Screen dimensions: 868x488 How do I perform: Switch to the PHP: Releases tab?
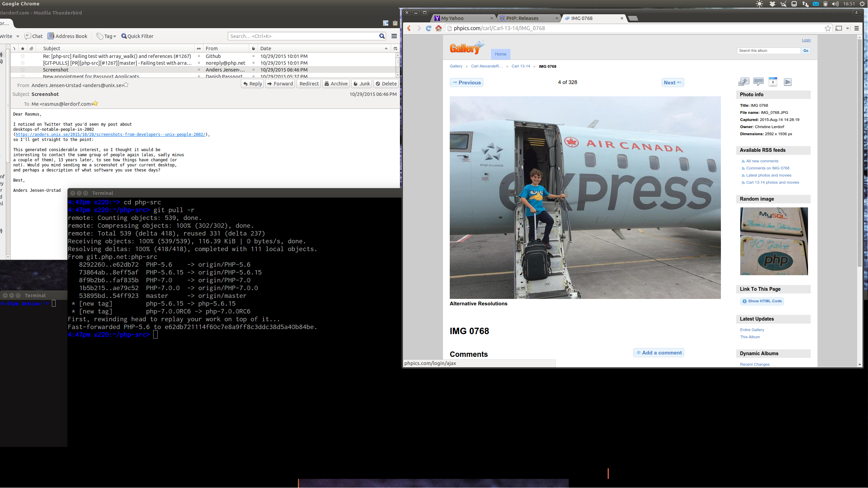pos(522,18)
